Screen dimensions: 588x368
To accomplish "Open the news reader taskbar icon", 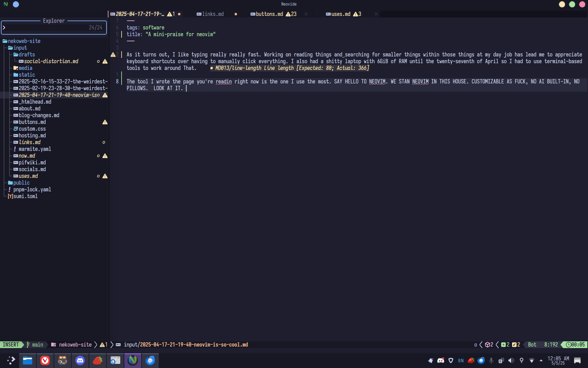I will pyautogui.click(x=115, y=360).
